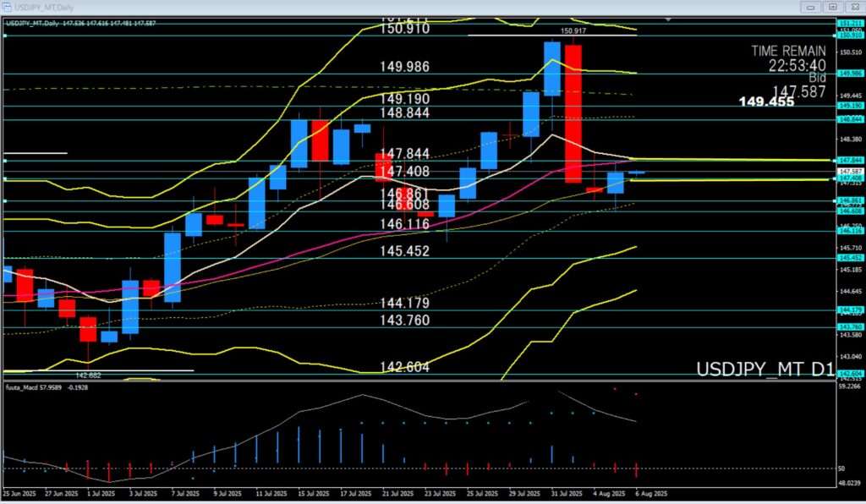Click 48.0239 on the indicator scale
Image resolution: width=866 pixels, height=504 pixels.
(x=849, y=483)
